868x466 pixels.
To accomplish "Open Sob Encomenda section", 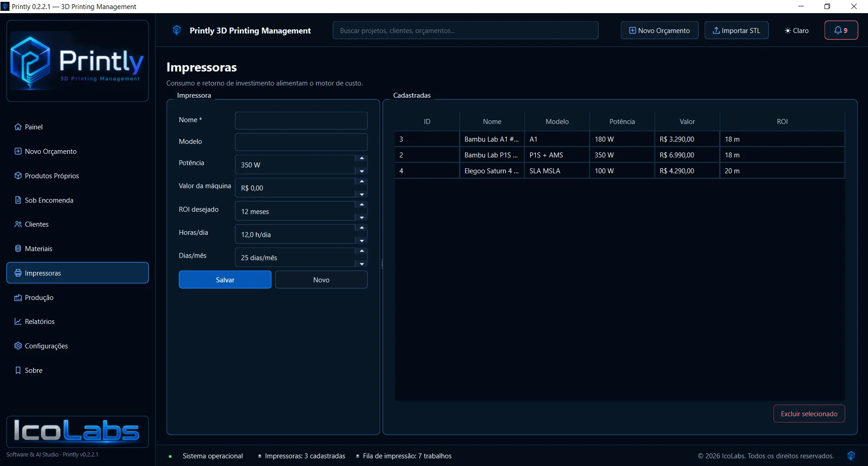I will [x=77, y=200].
